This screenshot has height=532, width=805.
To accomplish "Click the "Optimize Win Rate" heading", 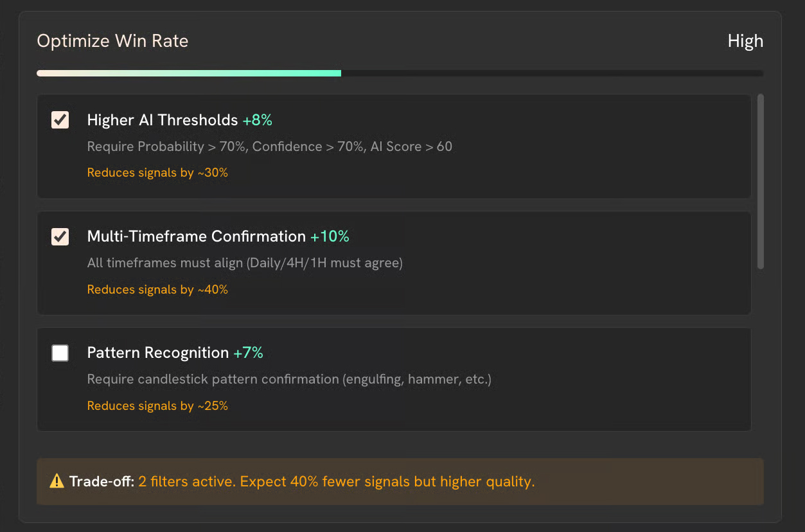I will pyautogui.click(x=112, y=41).
